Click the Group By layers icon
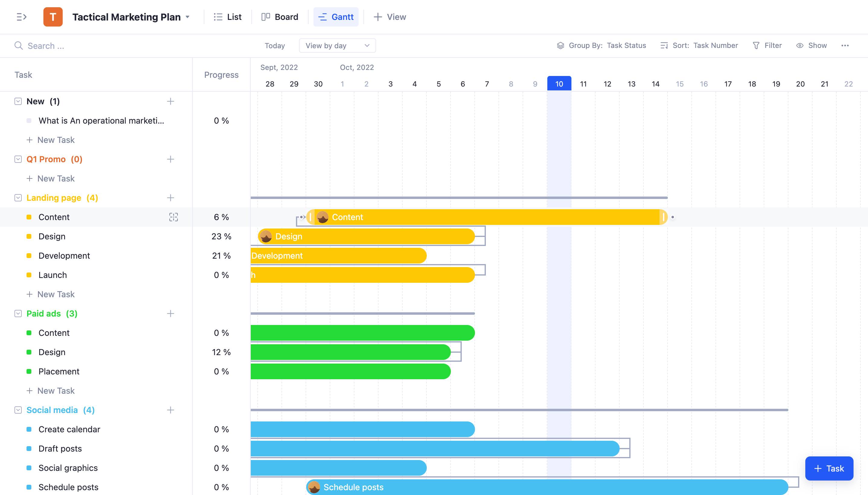 (x=560, y=46)
